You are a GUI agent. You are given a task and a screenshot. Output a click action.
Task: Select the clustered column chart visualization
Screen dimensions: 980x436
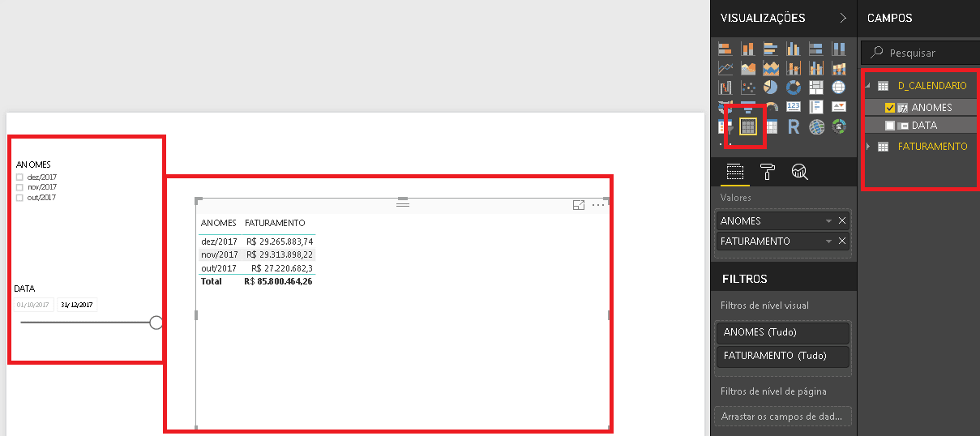(794, 49)
